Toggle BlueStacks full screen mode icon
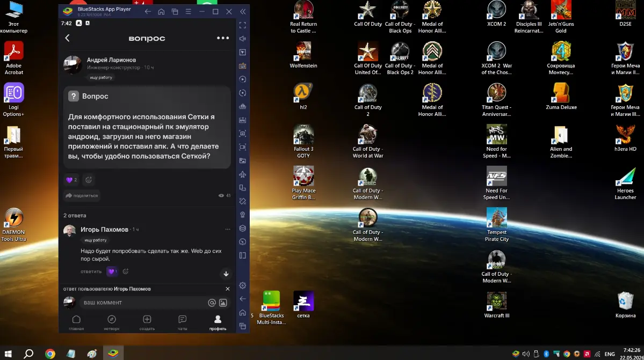This screenshot has width=644, height=360. (x=243, y=25)
